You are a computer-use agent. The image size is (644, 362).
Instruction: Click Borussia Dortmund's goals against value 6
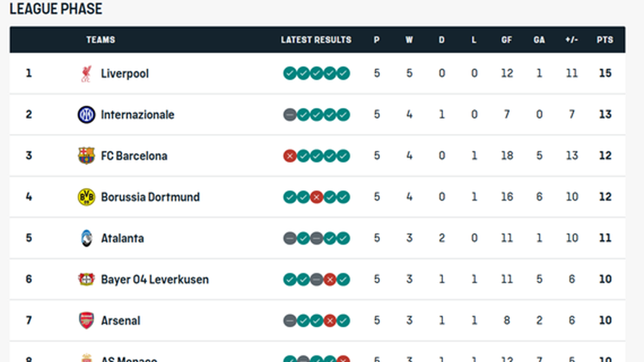click(x=539, y=197)
